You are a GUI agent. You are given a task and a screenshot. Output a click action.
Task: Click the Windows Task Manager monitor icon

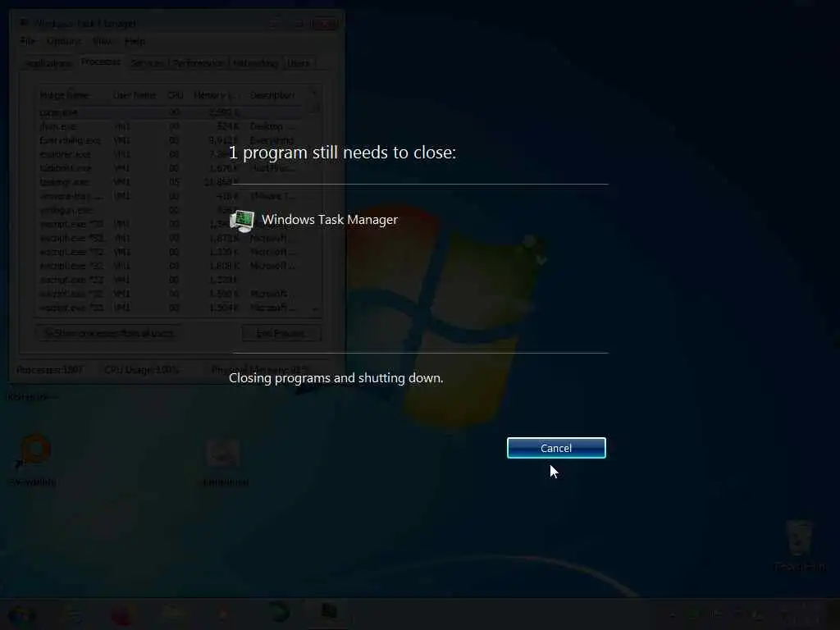click(x=242, y=220)
